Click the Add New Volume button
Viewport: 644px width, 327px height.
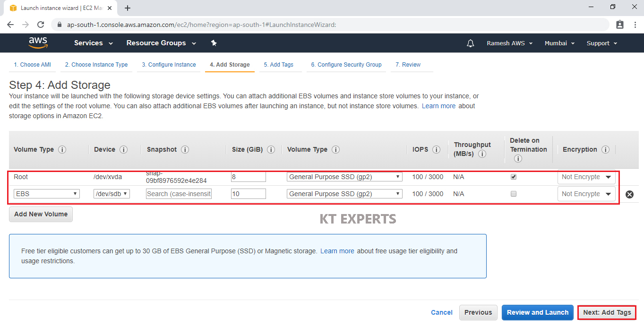coord(41,214)
